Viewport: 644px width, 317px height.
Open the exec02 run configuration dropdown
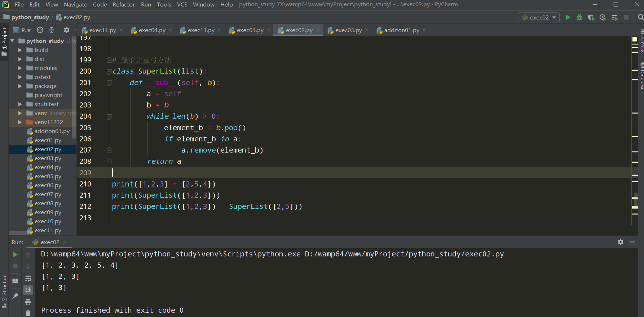pos(539,17)
